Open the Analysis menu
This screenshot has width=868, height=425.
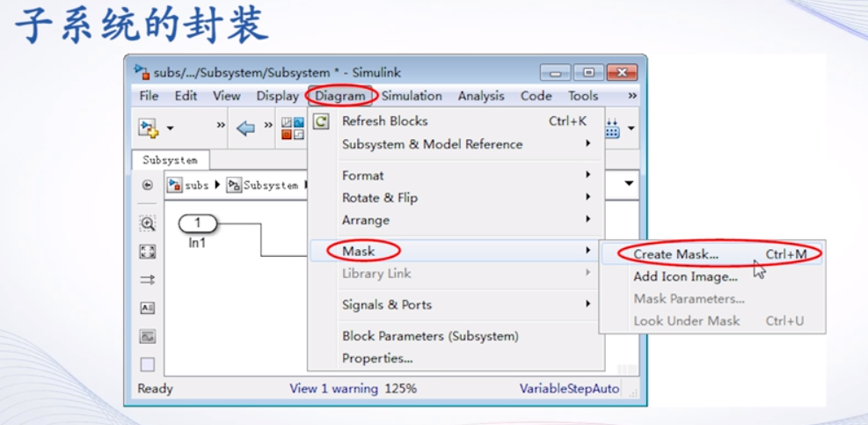click(481, 96)
